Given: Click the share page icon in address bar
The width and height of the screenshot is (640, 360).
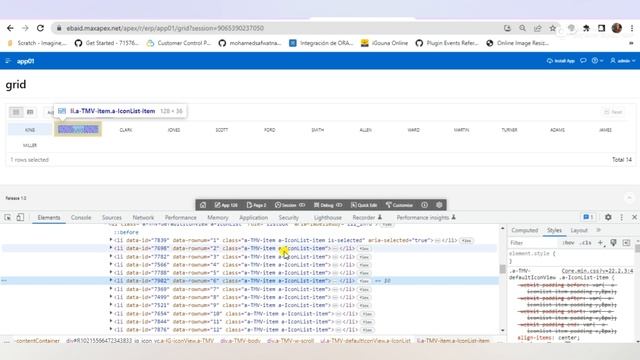Looking at the screenshot, I should [538, 28].
